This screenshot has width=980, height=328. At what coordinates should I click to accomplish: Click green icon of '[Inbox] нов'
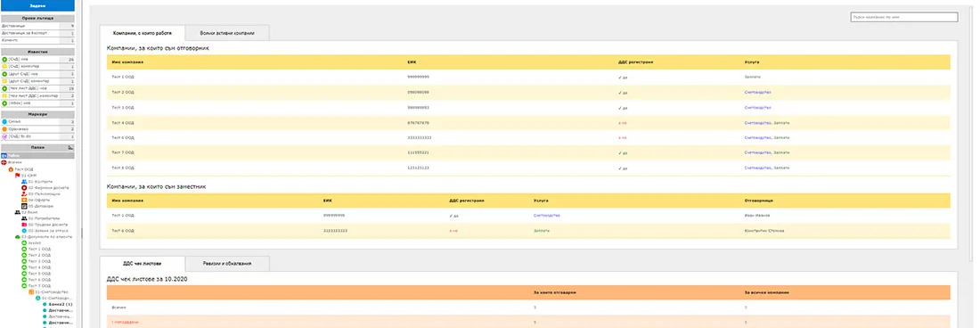tap(4, 103)
